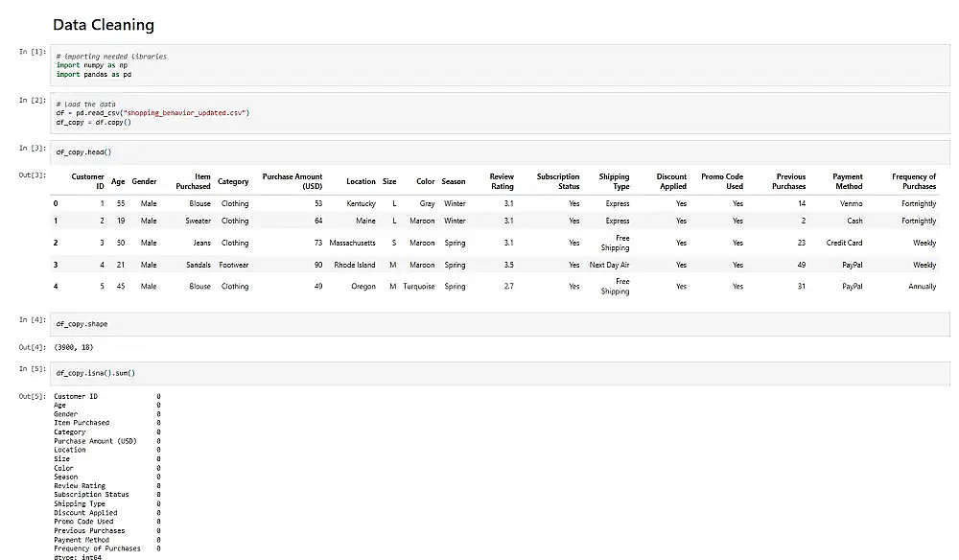Click the import libraries code cell
Viewport: 959px width, 560px height.
tap(500, 65)
